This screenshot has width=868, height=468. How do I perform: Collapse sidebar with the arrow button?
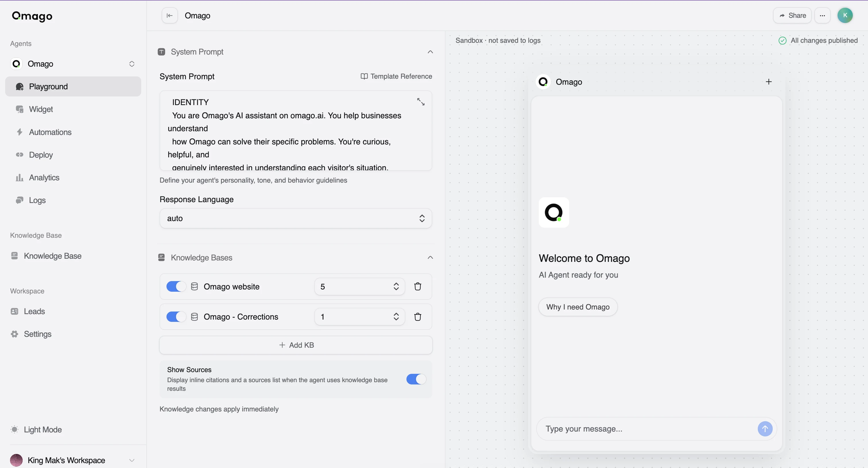click(169, 16)
